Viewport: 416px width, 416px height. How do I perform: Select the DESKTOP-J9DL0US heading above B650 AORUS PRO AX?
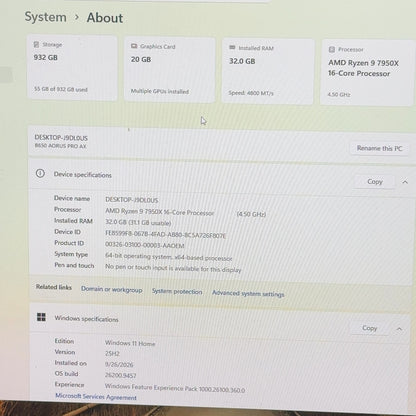[61, 138]
